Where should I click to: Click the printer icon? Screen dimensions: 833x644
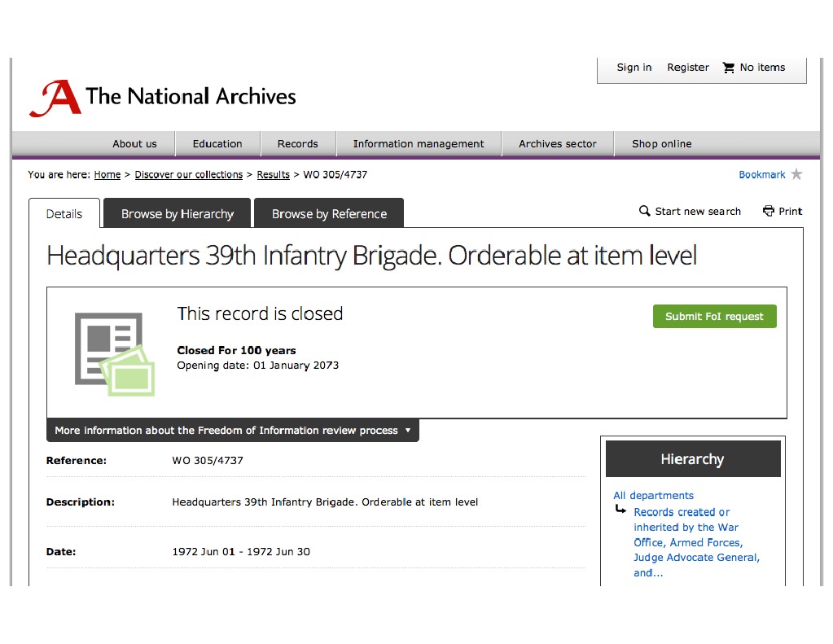click(768, 211)
